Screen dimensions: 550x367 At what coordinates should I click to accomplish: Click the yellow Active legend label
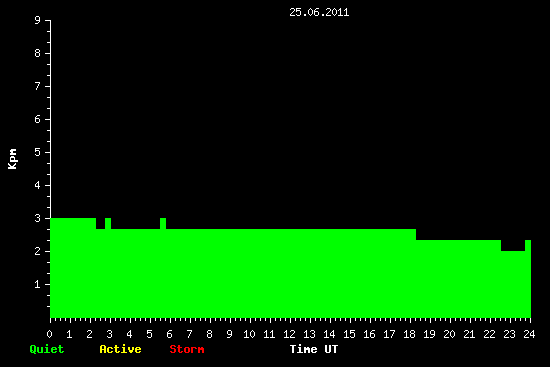120,349
